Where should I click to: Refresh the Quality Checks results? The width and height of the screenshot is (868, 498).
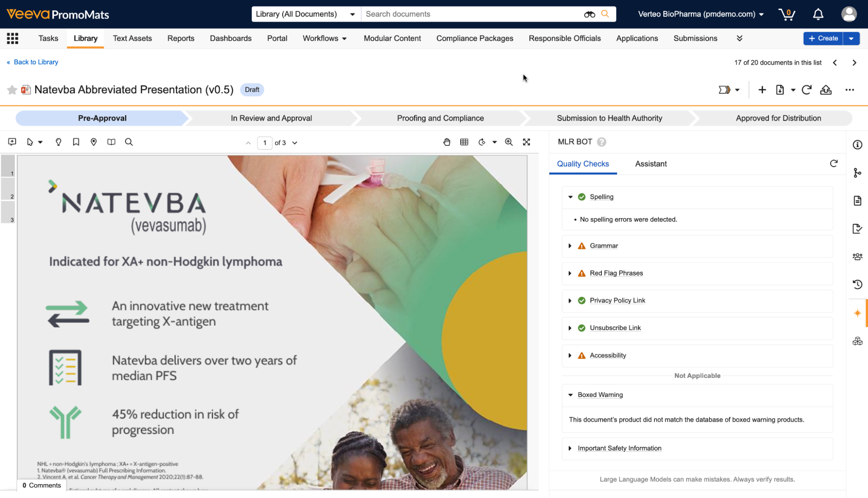834,164
